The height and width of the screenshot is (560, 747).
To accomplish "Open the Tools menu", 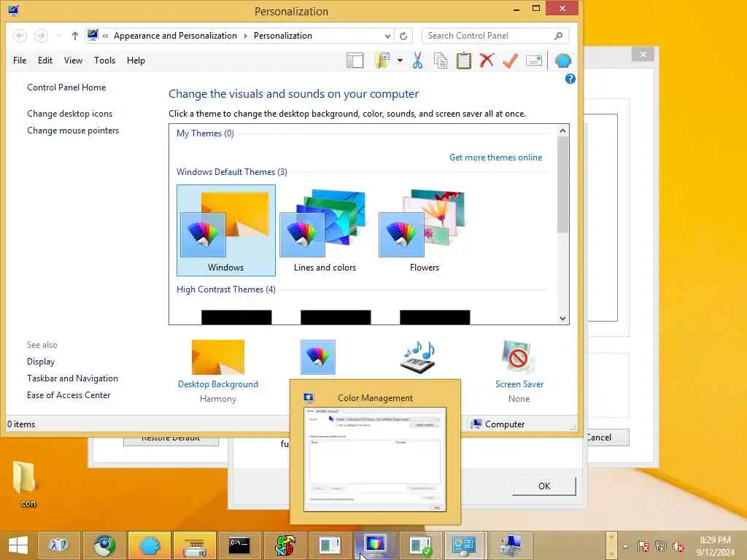I will coord(105,61).
